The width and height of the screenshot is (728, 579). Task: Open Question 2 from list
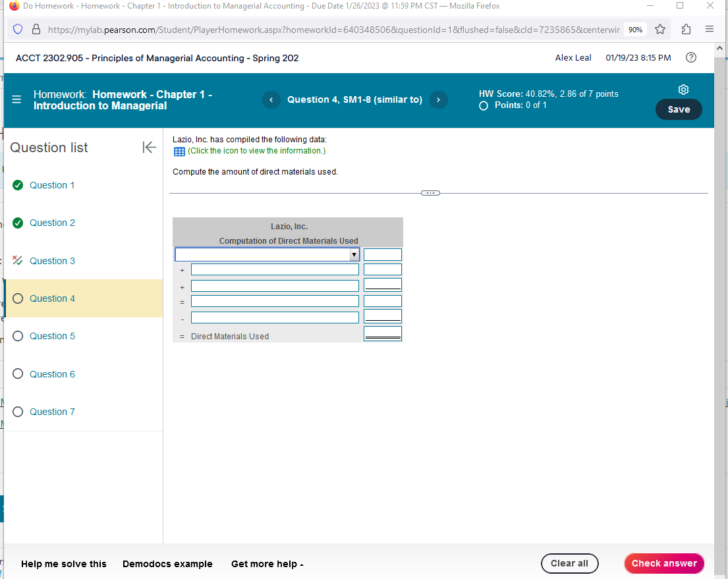[x=52, y=223]
